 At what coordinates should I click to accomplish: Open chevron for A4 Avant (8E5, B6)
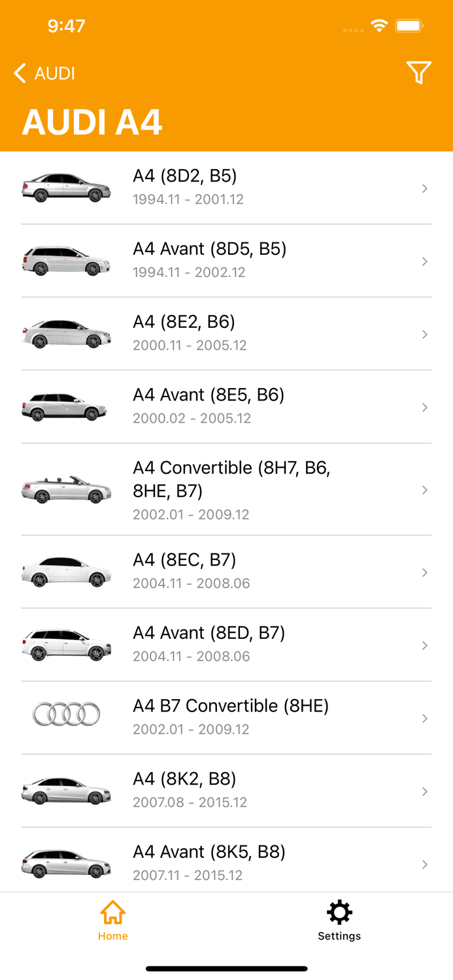click(425, 408)
